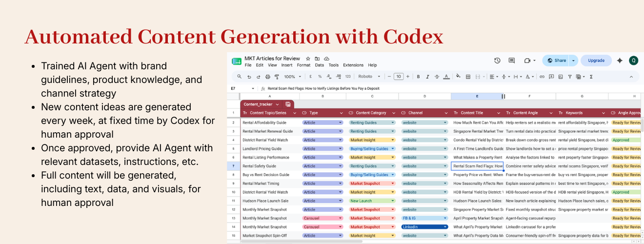644x244 pixels.
Task: Open more number formats (123)
Action: 348,77
